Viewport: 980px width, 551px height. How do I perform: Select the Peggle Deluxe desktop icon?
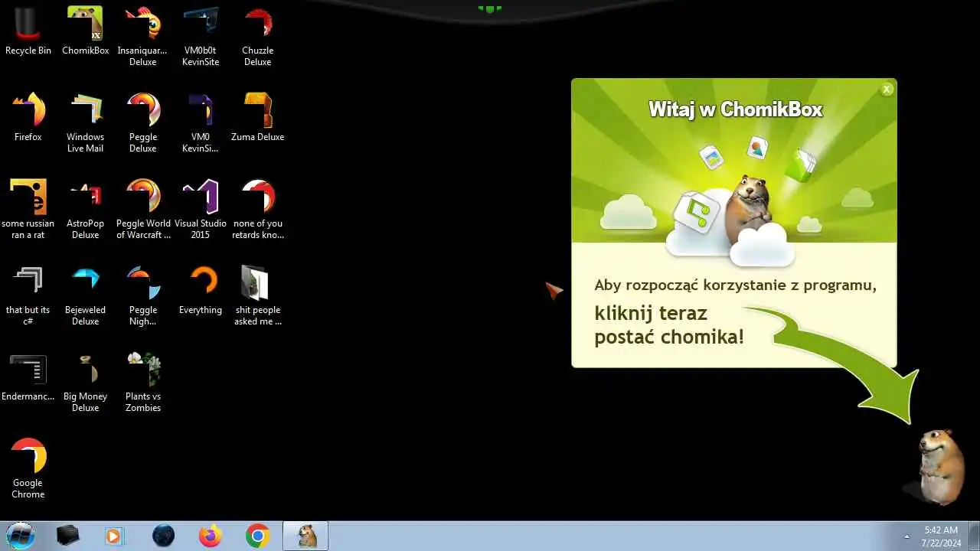tap(142, 123)
